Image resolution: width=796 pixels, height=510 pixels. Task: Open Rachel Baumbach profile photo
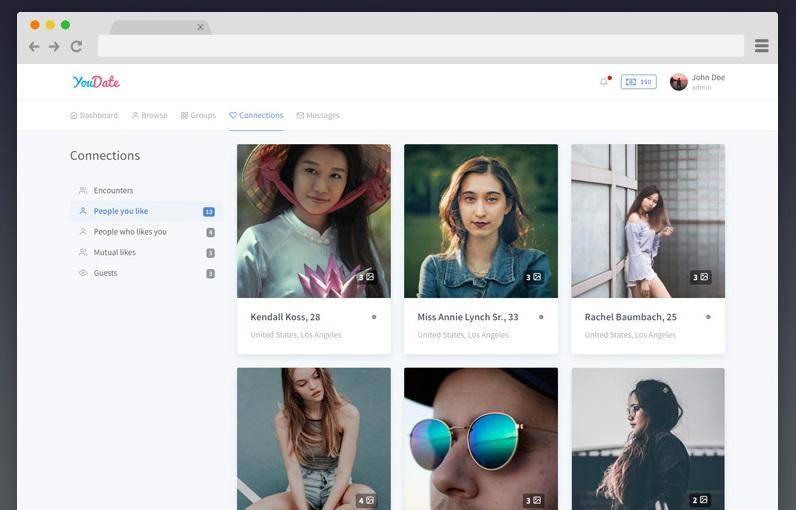tap(648, 221)
